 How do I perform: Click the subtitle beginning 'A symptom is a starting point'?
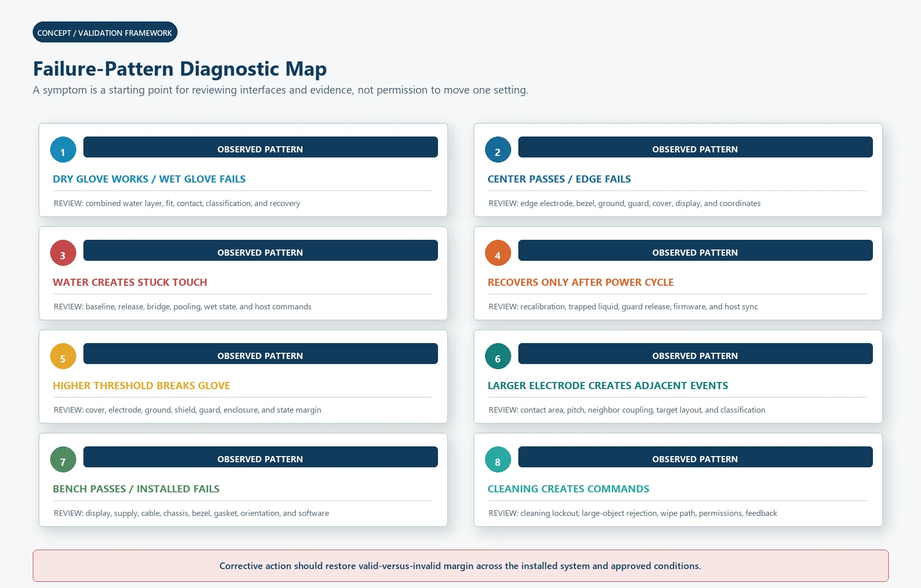(280, 90)
